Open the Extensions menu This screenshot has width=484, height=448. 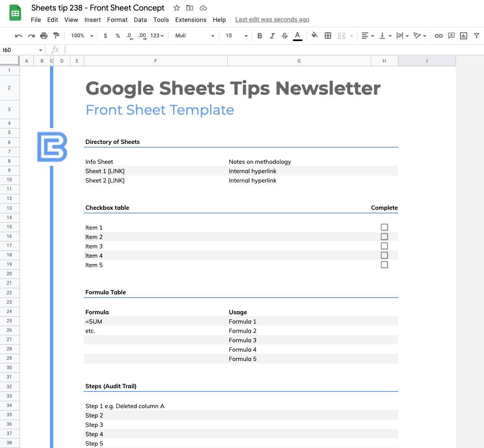pyautogui.click(x=191, y=20)
